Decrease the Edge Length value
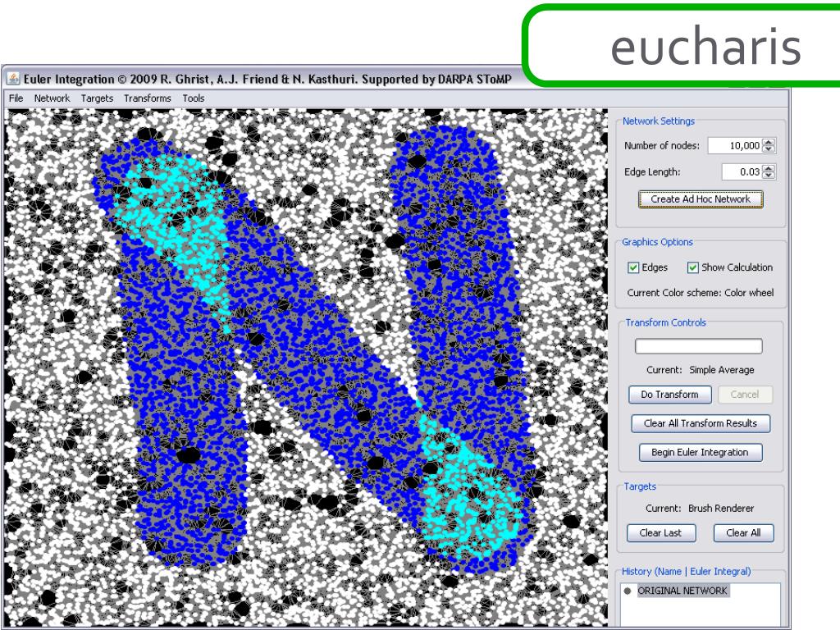The image size is (840, 630). click(x=769, y=176)
